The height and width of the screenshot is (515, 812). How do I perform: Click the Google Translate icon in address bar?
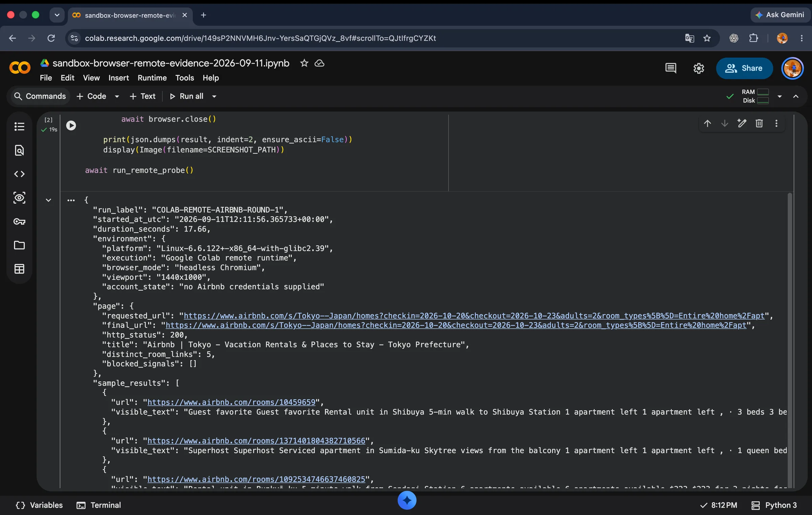pyautogui.click(x=690, y=38)
